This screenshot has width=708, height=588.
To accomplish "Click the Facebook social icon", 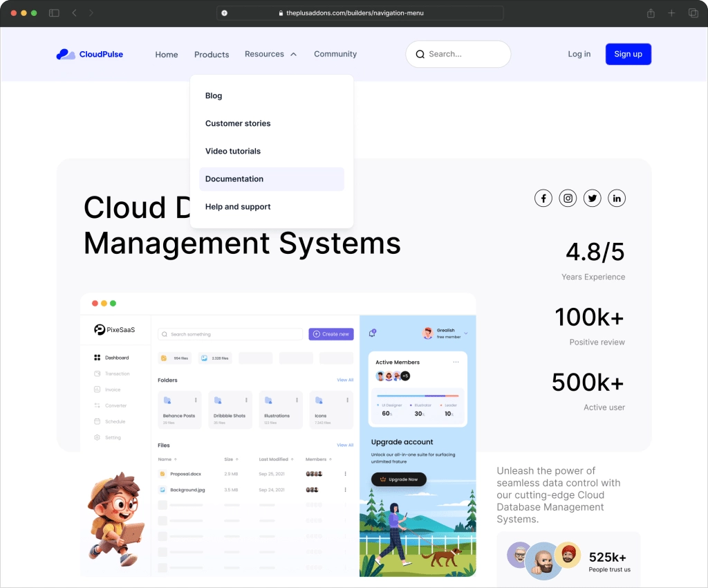I will (543, 199).
